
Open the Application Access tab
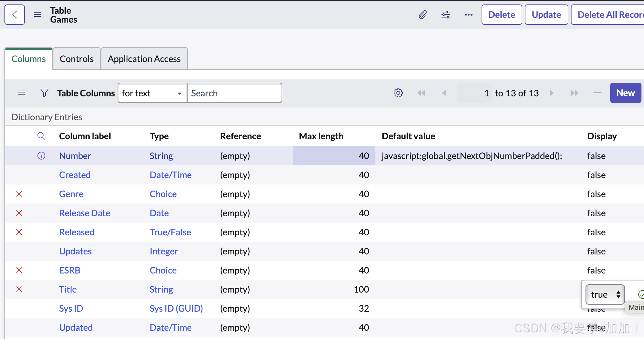[144, 59]
